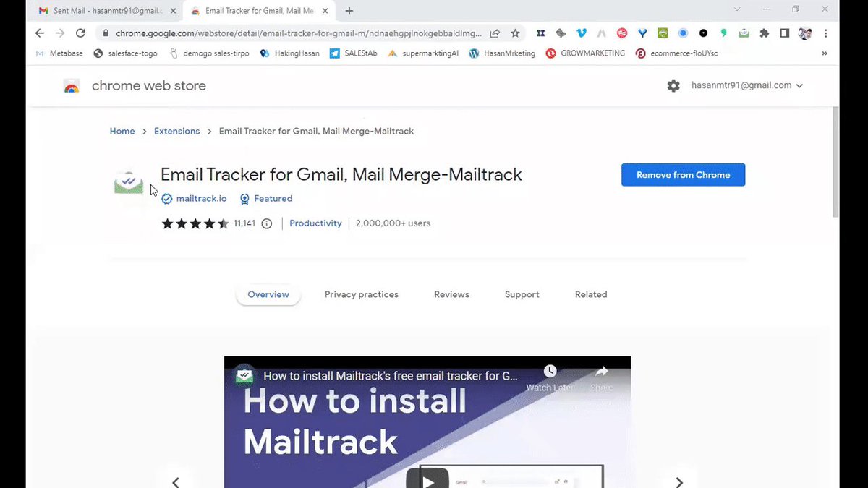The height and width of the screenshot is (488, 868).
Task: Click the Mailtrack extension logo
Action: tap(129, 183)
